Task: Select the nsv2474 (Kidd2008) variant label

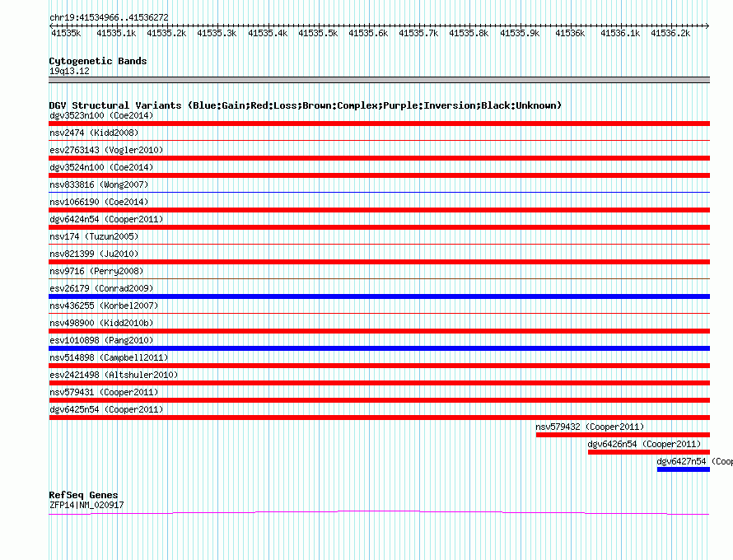Action: (x=94, y=133)
